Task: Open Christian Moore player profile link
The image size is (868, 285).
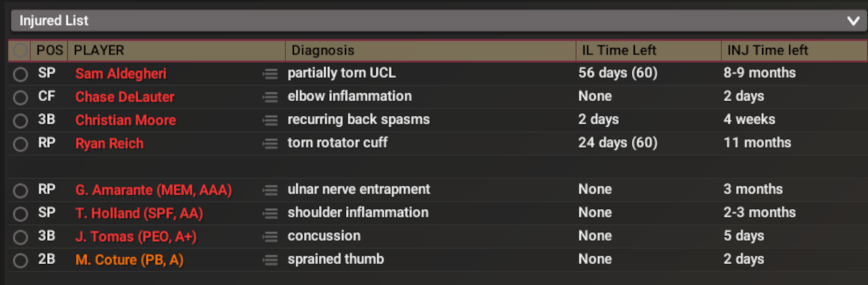Action: pyautogui.click(x=125, y=120)
